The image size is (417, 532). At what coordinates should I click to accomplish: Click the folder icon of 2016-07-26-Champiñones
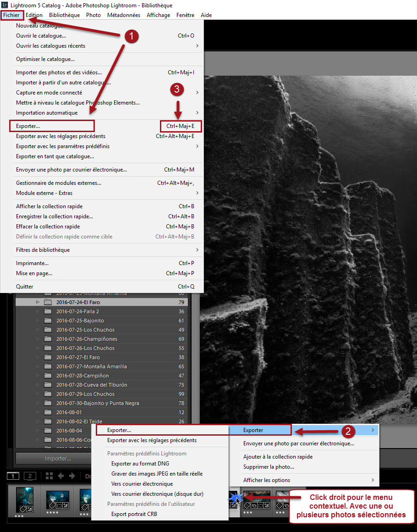tap(48, 338)
